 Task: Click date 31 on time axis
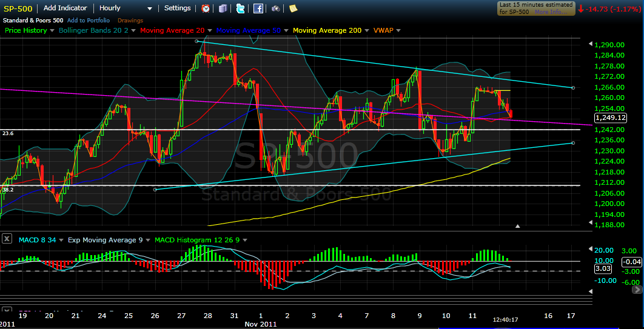234,316
